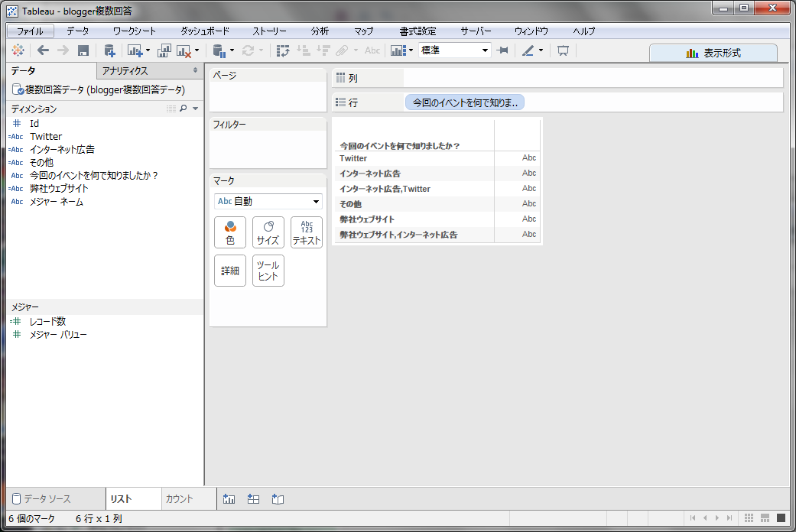Click the presentation mode icon
796x532 pixels.
[x=563, y=50]
